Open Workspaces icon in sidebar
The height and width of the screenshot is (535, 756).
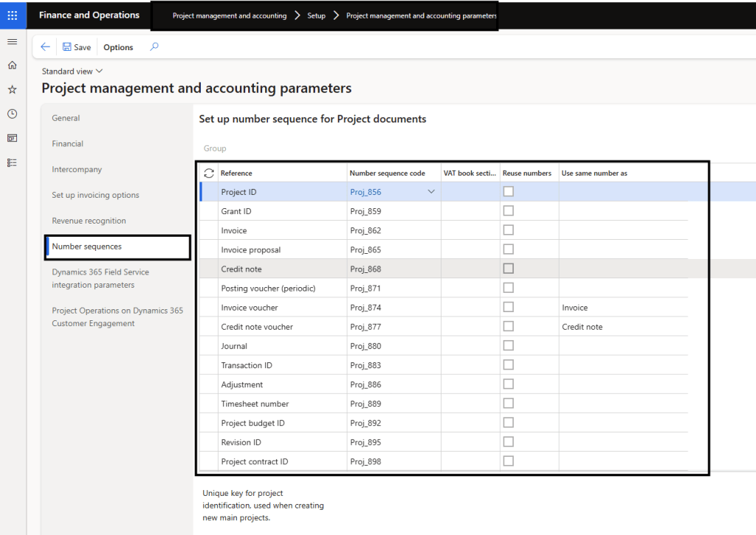[12, 138]
